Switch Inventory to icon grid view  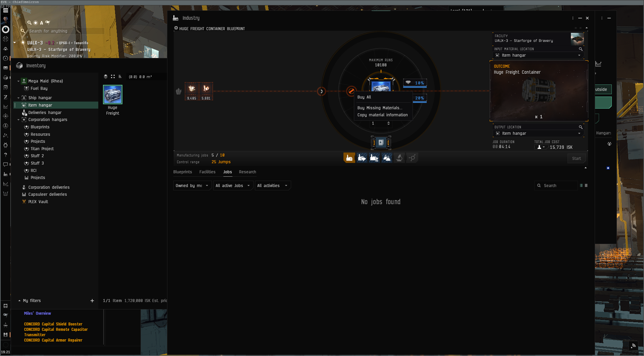pos(113,77)
